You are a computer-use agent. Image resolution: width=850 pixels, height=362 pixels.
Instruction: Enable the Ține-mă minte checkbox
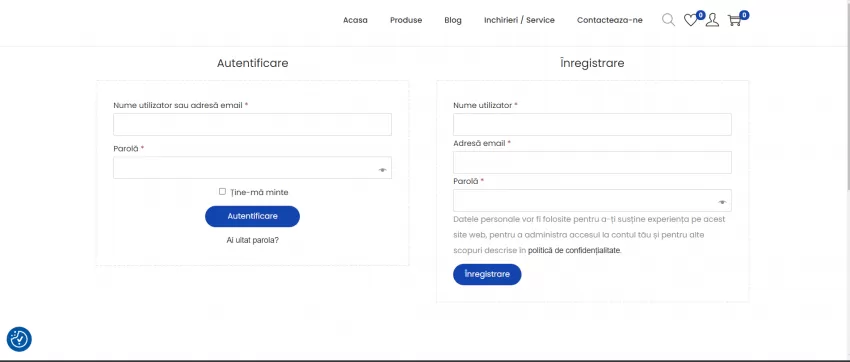(222, 191)
